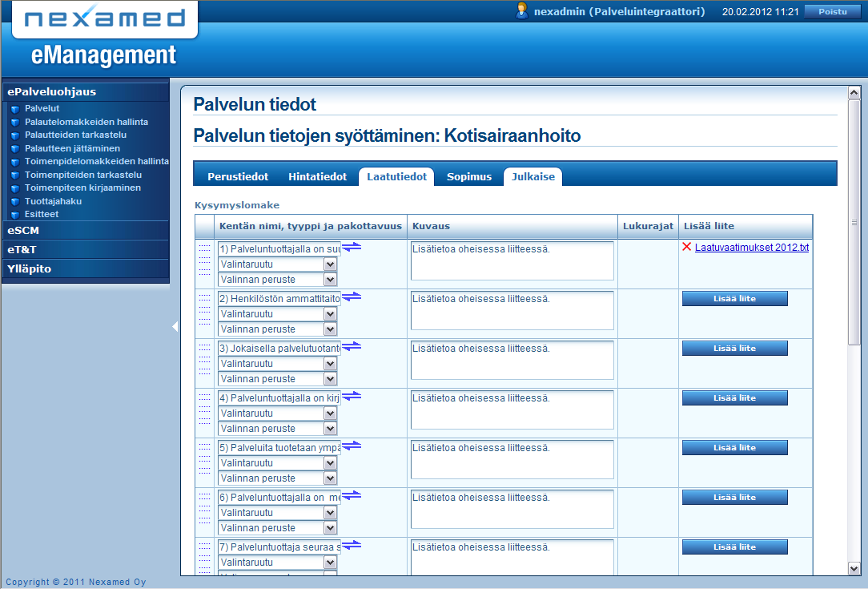Grab the drag handle of row 5 Palveluita
Image resolution: width=868 pixels, height=589 pixels.
pyautogui.click(x=204, y=458)
